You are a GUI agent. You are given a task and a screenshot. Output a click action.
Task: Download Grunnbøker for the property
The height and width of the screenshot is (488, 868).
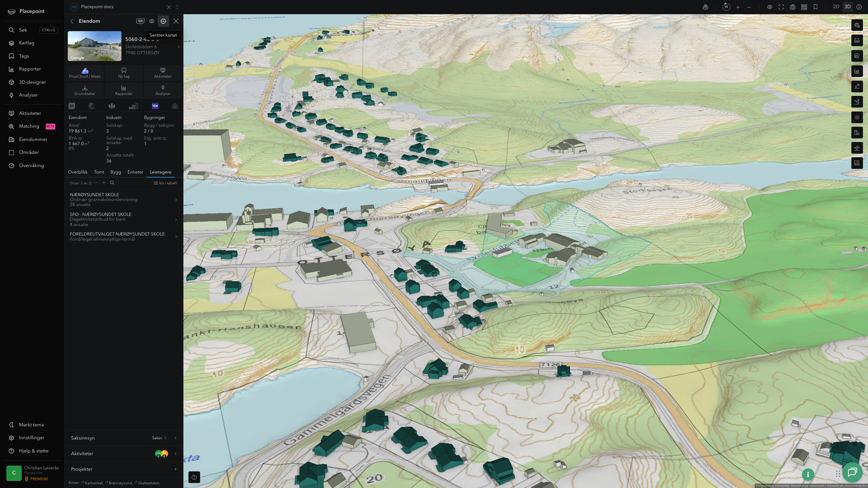coord(85,90)
